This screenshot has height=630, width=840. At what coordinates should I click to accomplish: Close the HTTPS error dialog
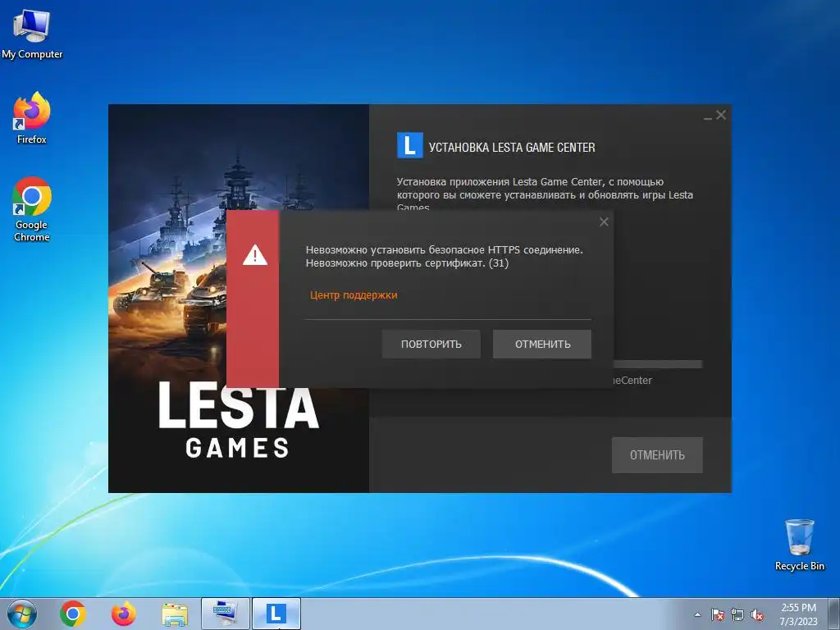(604, 221)
